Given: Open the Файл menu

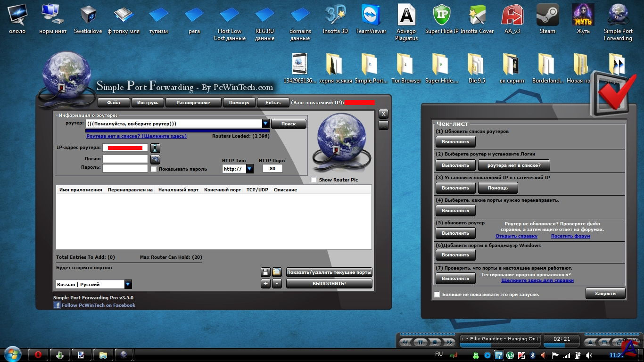Looking at the screenshot, I should [x=114, y=102].
